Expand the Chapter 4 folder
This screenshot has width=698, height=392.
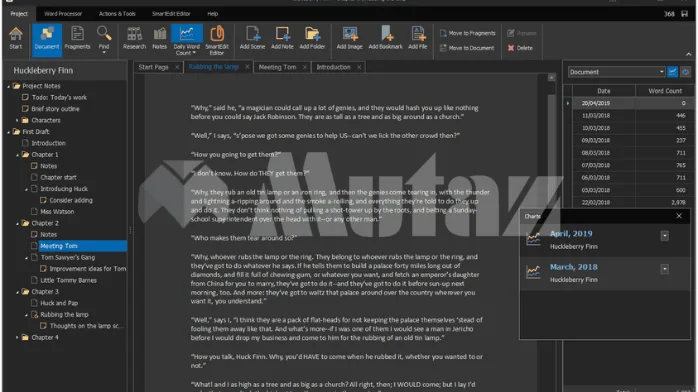17,338
